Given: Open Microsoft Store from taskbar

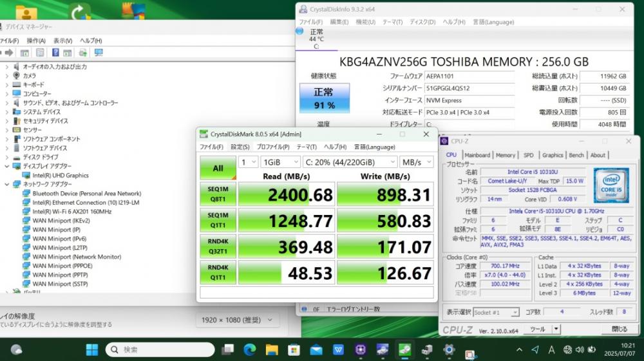Looking at the screenshot, I should point(294,349).
